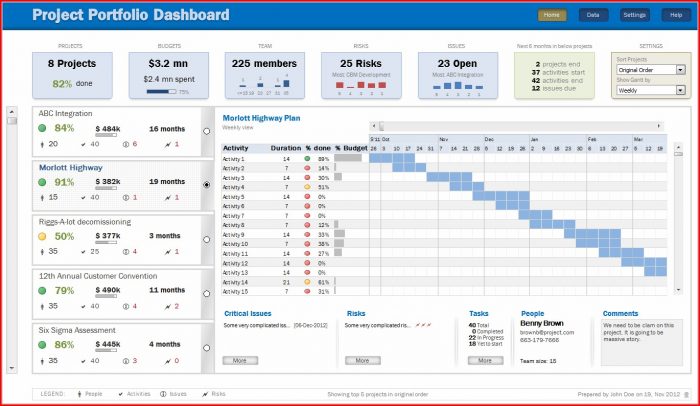This screenshot has height=406, width=700.
Task: Click the green status dot for Customer Convention
Action: tap(42, 291)
